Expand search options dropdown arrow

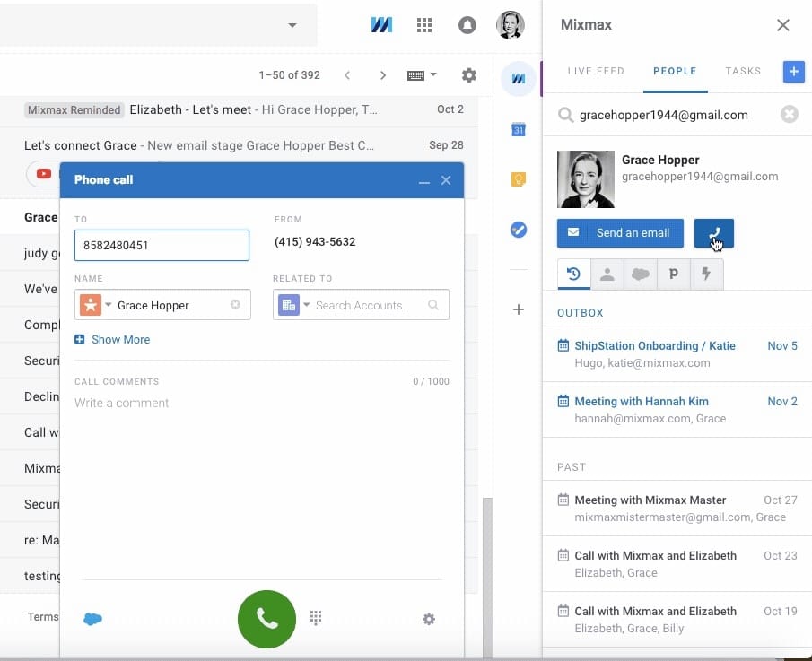(x=292, y=25)
